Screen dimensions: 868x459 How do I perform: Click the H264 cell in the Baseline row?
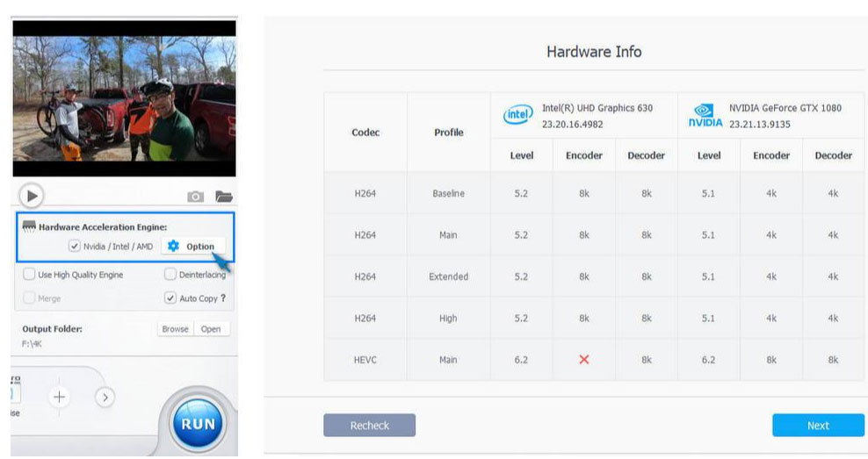365,194
